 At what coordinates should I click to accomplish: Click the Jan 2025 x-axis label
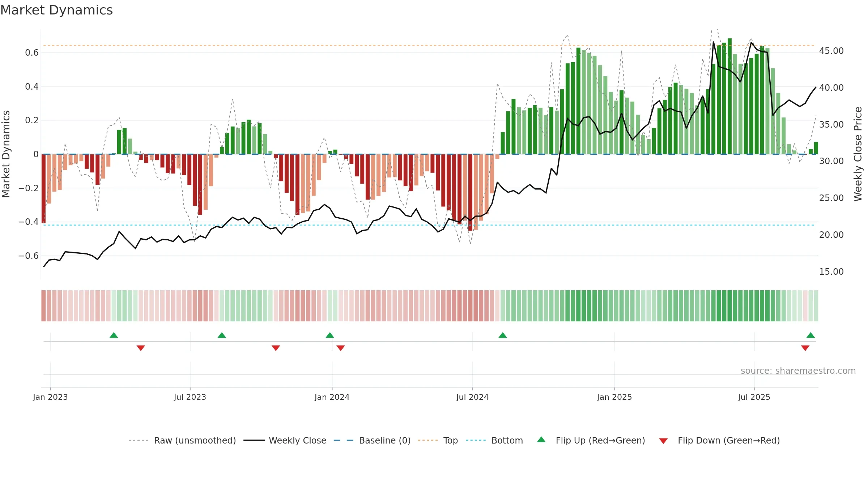(614, 397)
